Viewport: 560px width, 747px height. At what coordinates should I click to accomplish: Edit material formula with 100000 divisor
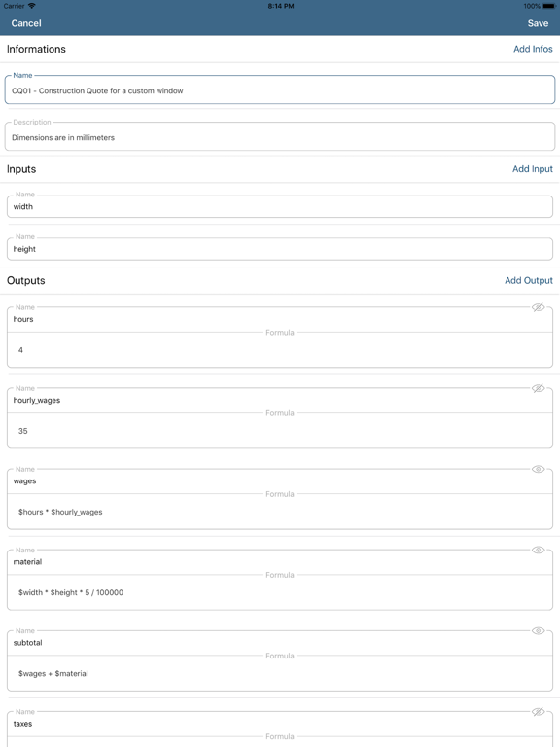click(280, 592)
